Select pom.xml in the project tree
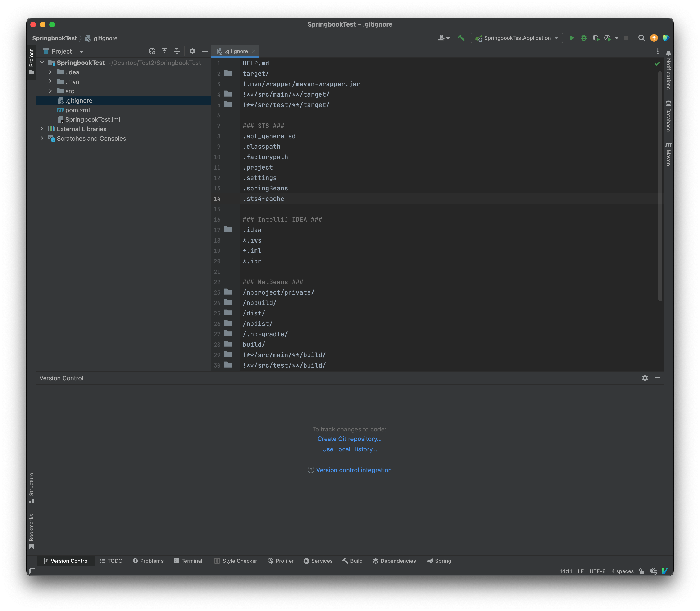The width and height of the screenshot is (700, 611). click(x=77, y=110)
